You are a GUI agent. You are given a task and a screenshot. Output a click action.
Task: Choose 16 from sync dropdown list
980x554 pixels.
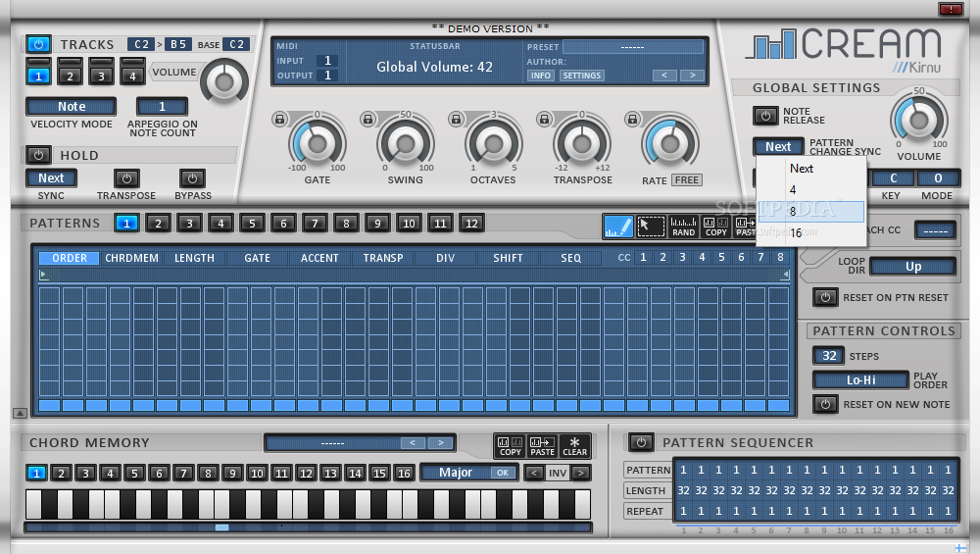(811, 233)
